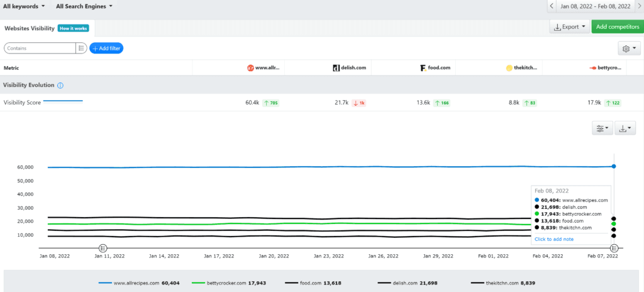Go to previous date range arrow
This screenshot has width=644, height=292.
point(551,6)
